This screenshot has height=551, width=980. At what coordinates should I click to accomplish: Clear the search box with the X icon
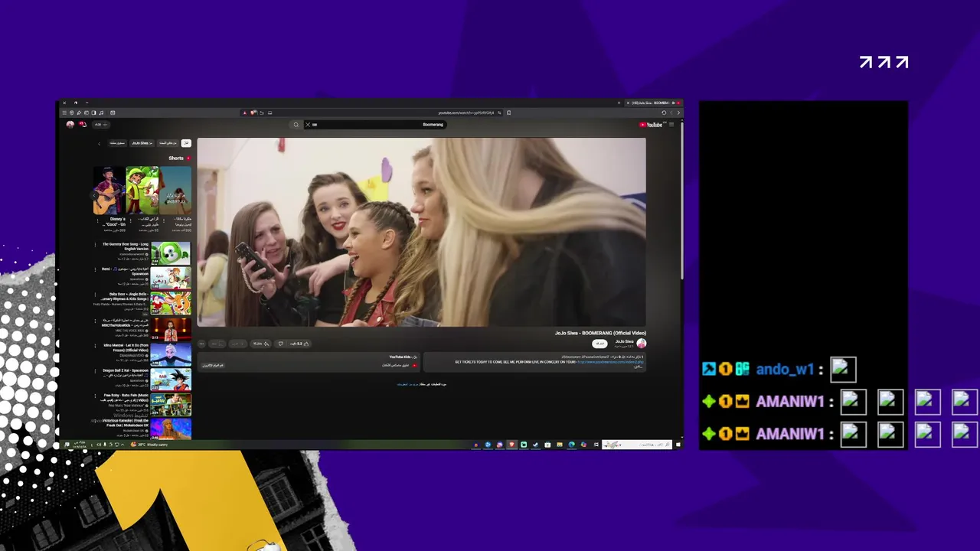tap(308, 125)
